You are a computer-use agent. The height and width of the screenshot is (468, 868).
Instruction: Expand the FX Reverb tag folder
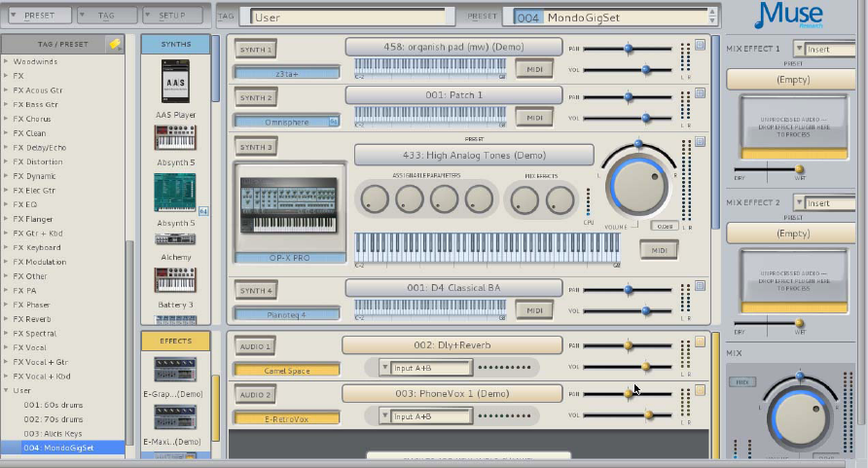[x=6, y=319]
